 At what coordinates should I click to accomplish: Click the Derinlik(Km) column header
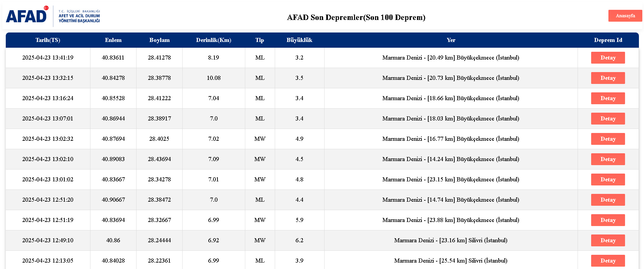point(213,40)
